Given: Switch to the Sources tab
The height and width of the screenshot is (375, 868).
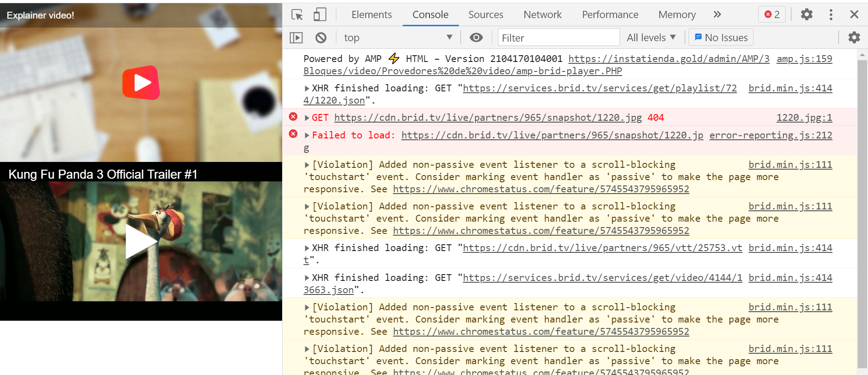Looking at the screenshot, I should coord(486,14).
